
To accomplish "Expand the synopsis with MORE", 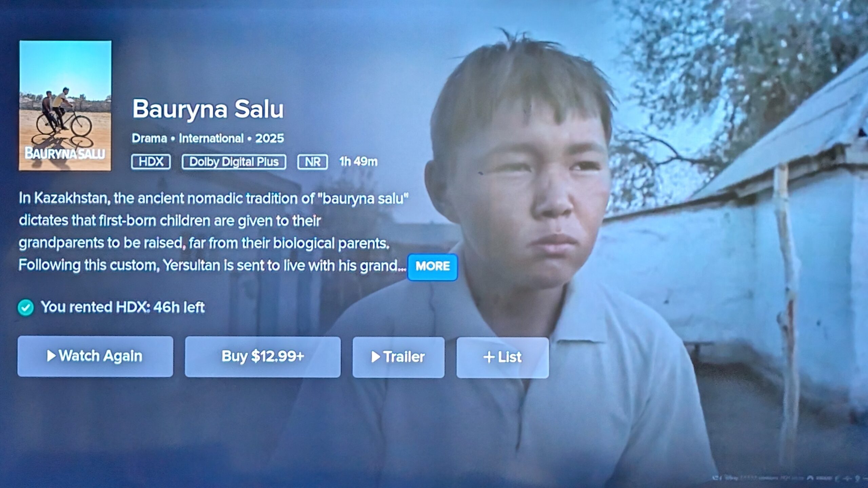I will (x=432, y=267).
